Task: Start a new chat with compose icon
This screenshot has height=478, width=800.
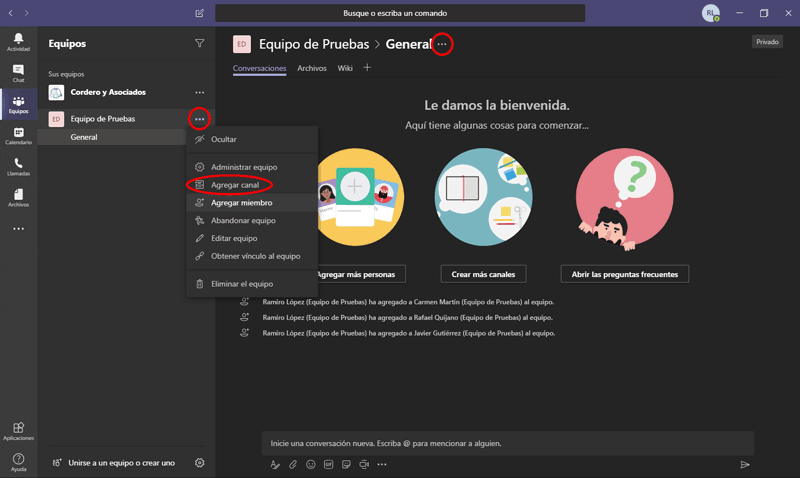Action: [x=199, y=13]
